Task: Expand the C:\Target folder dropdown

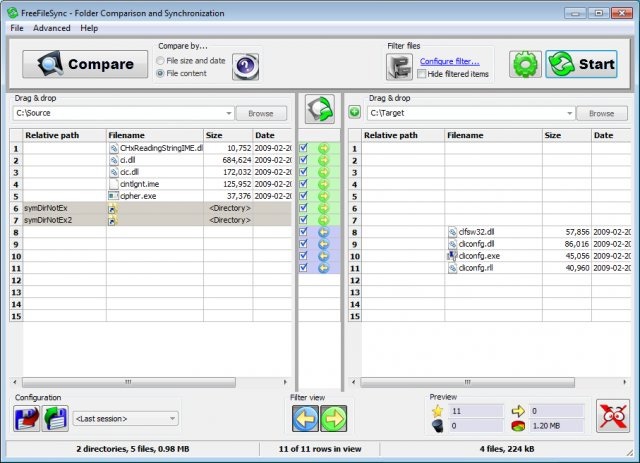Action: pos(570,114)
